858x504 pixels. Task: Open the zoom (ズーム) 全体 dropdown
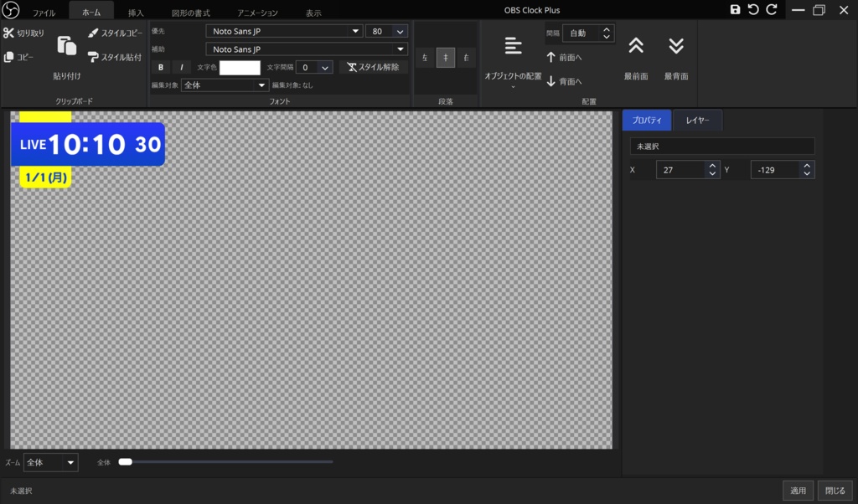(x=70, y=462)
